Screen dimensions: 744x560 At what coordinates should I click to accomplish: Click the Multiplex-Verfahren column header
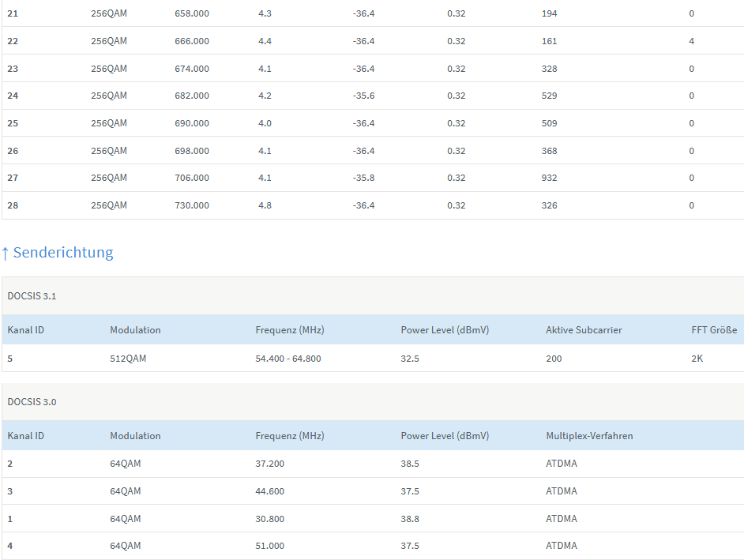coord(589,436)
